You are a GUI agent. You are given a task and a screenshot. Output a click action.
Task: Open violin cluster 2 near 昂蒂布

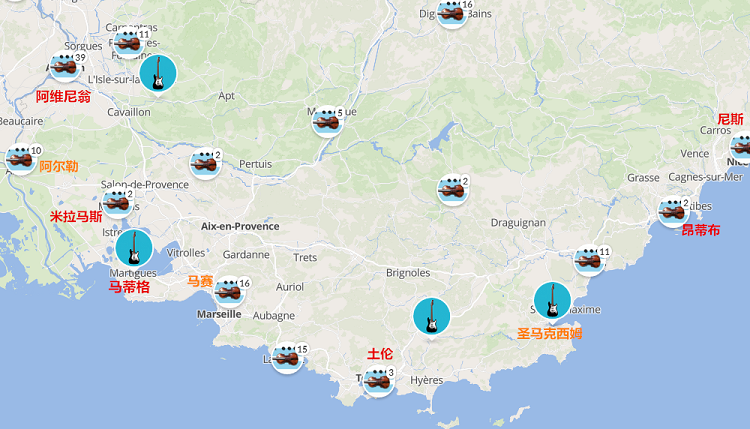[x=673, y=211]
